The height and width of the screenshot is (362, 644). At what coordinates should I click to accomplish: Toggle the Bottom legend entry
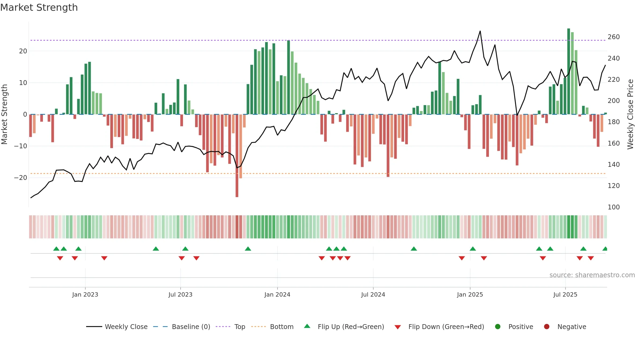click(272, 327)
